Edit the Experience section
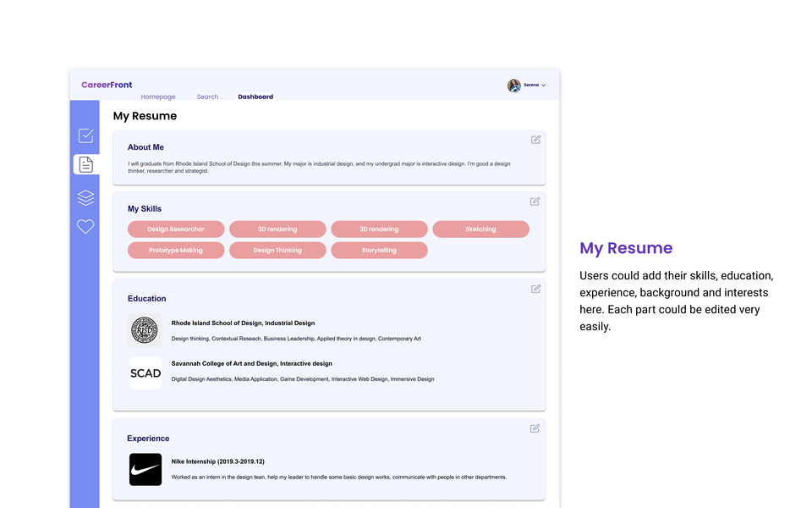The width and height of the screenshot is (812, 508). coord(535,428)
